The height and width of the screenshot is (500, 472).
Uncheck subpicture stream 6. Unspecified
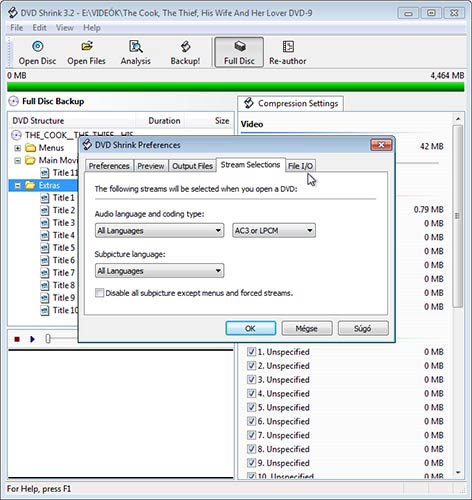(251, 422)
